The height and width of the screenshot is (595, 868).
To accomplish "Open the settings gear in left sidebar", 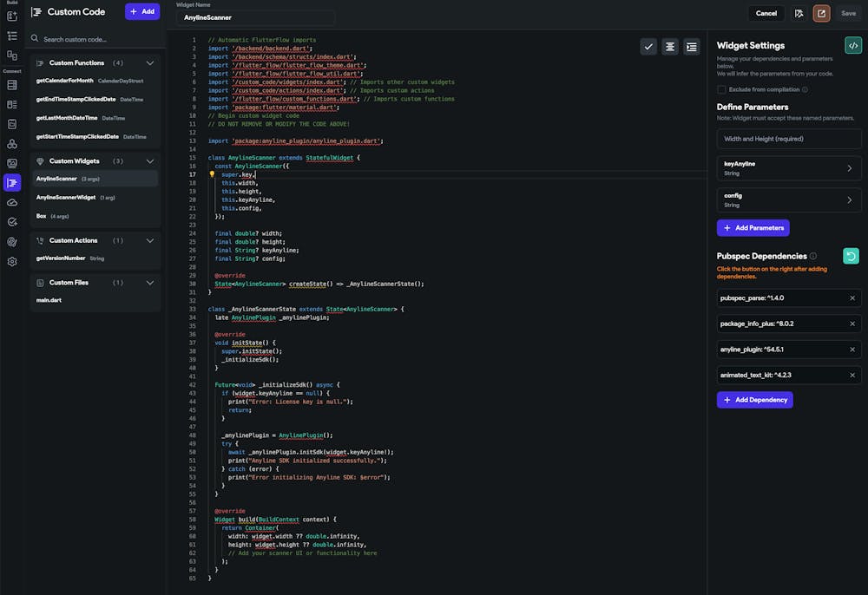I will [12, 261].
